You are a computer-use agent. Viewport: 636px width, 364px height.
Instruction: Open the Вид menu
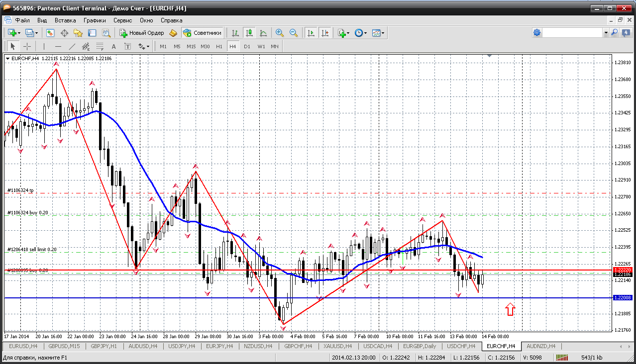42,20
